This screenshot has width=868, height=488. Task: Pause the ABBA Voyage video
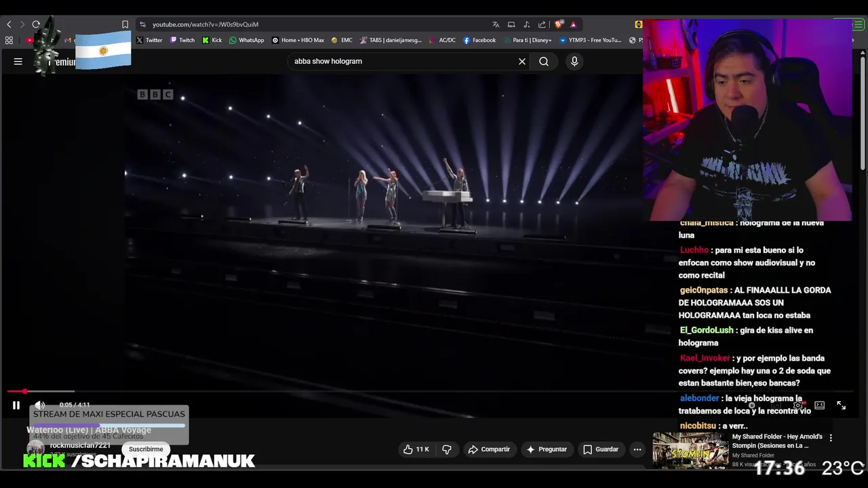[x=16, y=405]
